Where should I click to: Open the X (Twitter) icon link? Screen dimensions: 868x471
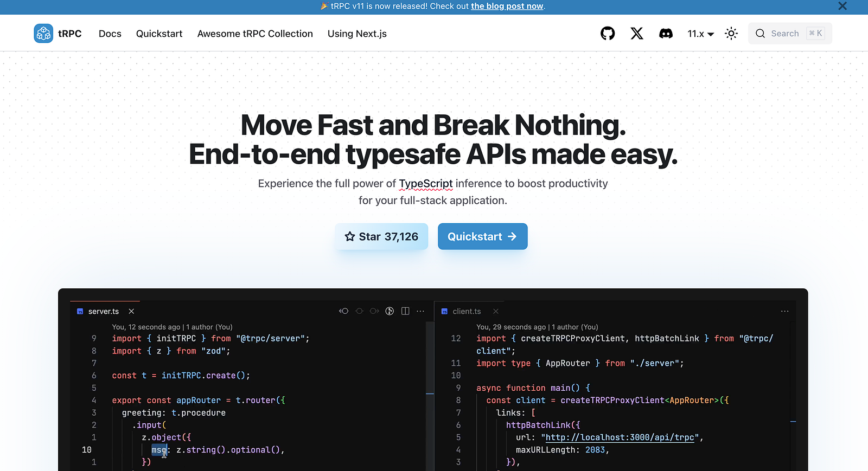click(637, 34)
